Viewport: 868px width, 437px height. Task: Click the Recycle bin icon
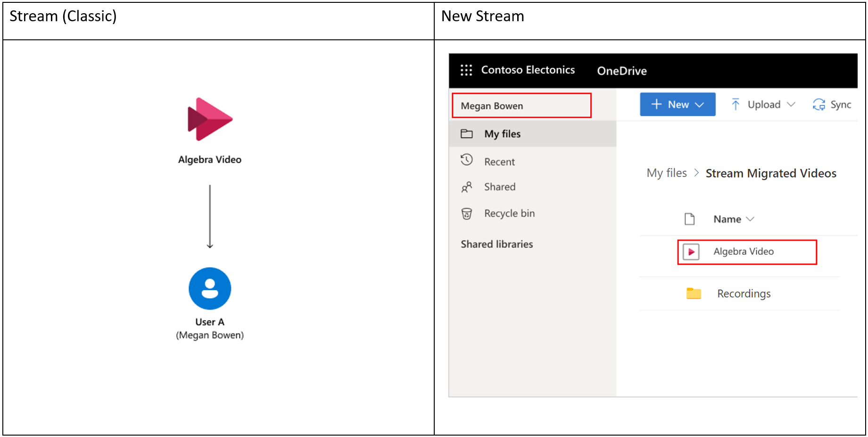click(x=466, y=213)
